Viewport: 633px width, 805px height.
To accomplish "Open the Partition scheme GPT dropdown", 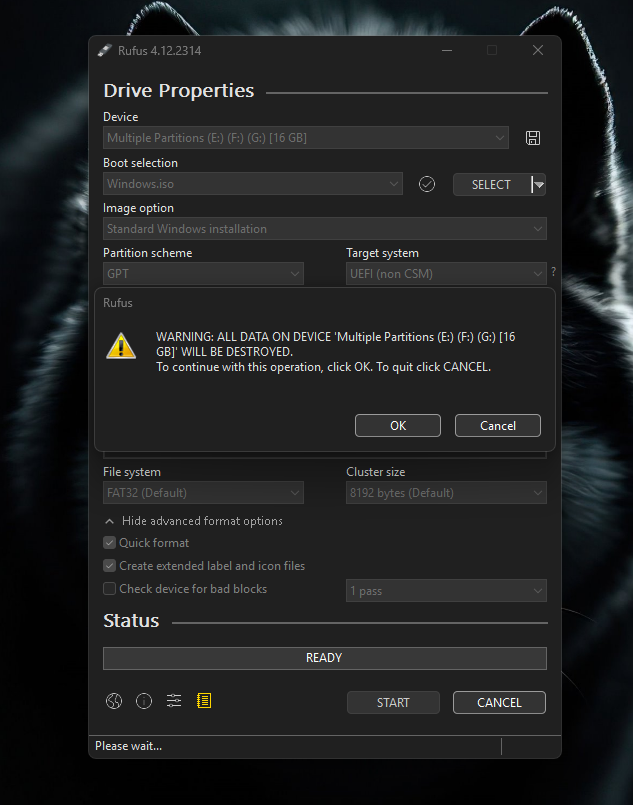I will (203, 274).
